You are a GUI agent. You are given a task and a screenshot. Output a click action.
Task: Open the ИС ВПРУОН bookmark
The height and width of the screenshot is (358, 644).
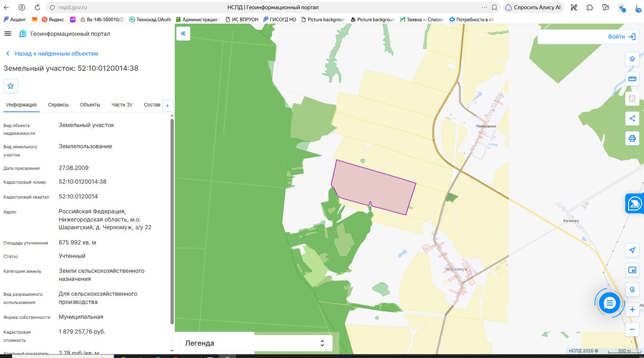242,19
